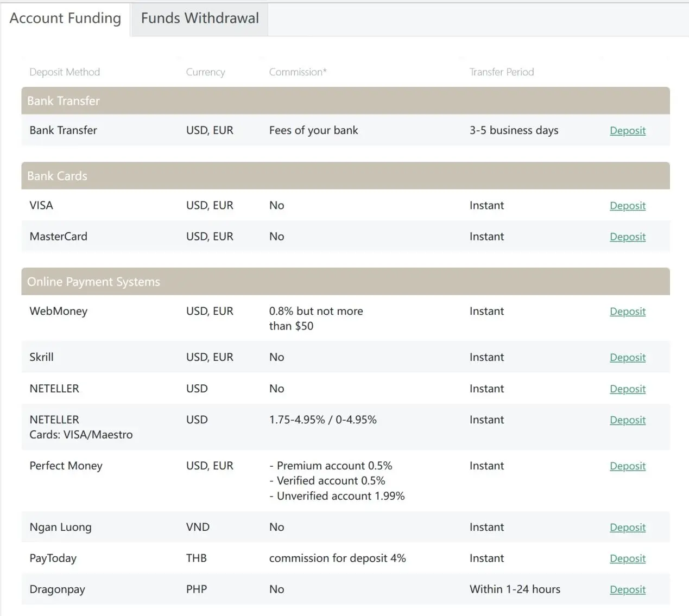This screenshot has width=689, height=616.
Task: Click the Bank Transfer section header
Action: [x=345, y=101]
